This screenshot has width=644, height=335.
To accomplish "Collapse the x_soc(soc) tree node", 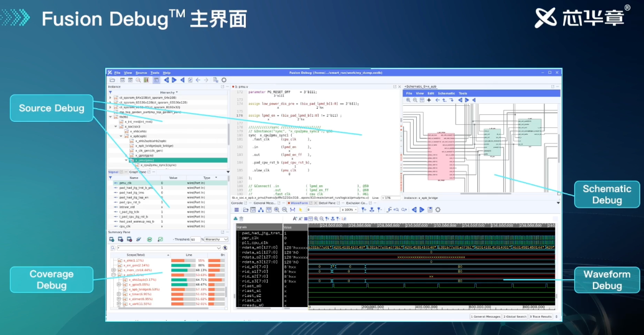I will pyautogui.click(x=116, y=126).
